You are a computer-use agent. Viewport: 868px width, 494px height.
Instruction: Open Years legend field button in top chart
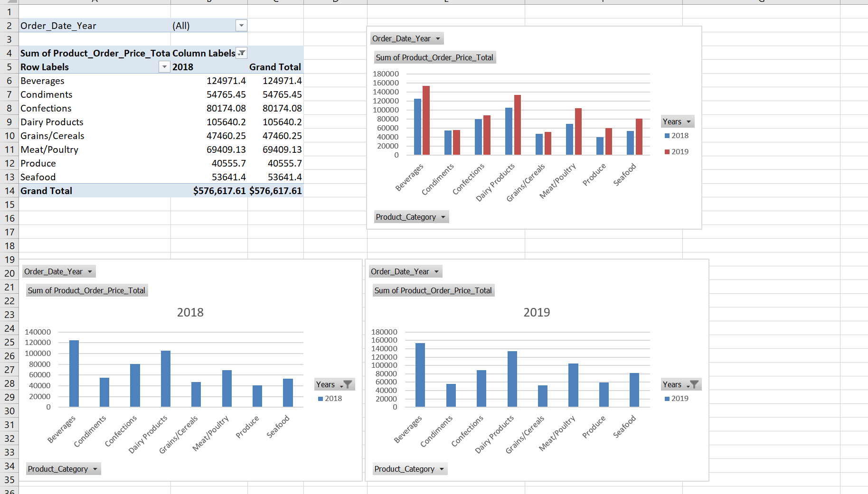(x=678, y=121)
